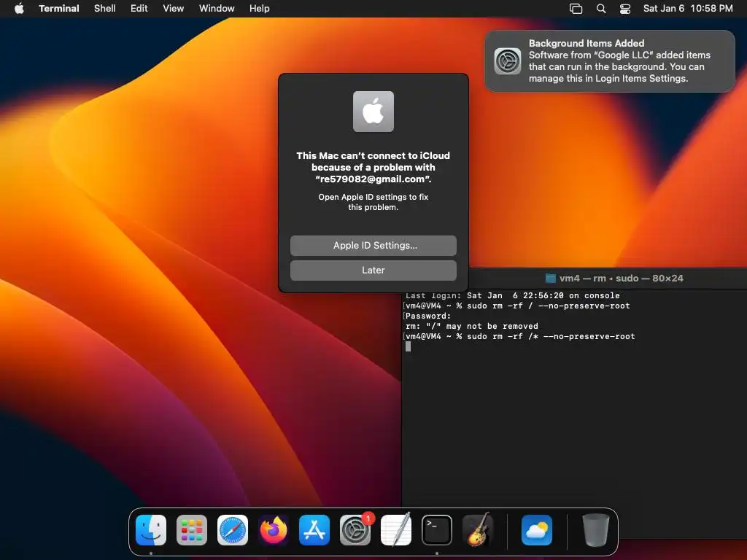Open System Settings from the Dock
This screenshot has width=747, height=560.
355,530
